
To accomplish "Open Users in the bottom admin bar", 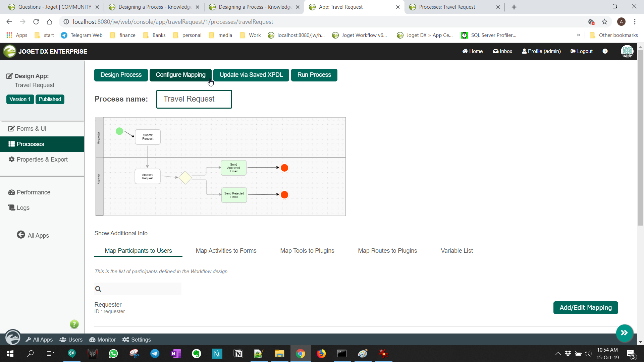I will (71, 340).
